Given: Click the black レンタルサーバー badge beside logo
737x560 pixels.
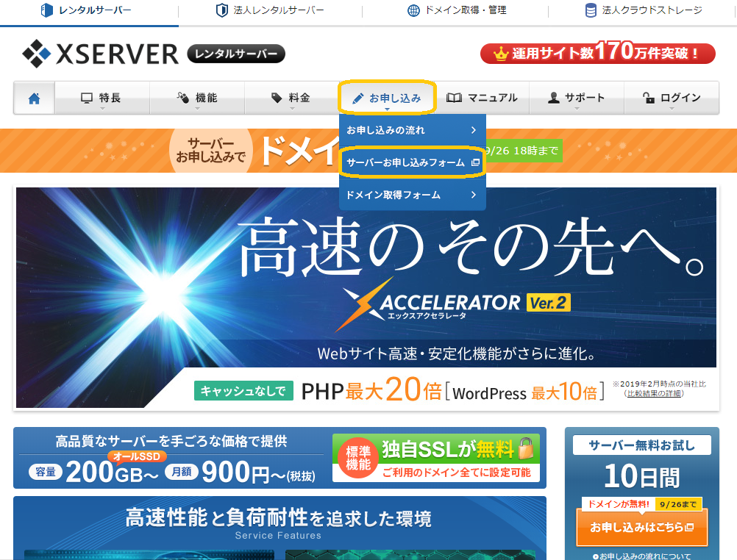Looking at the screenshot, I should tap(236, 54).
